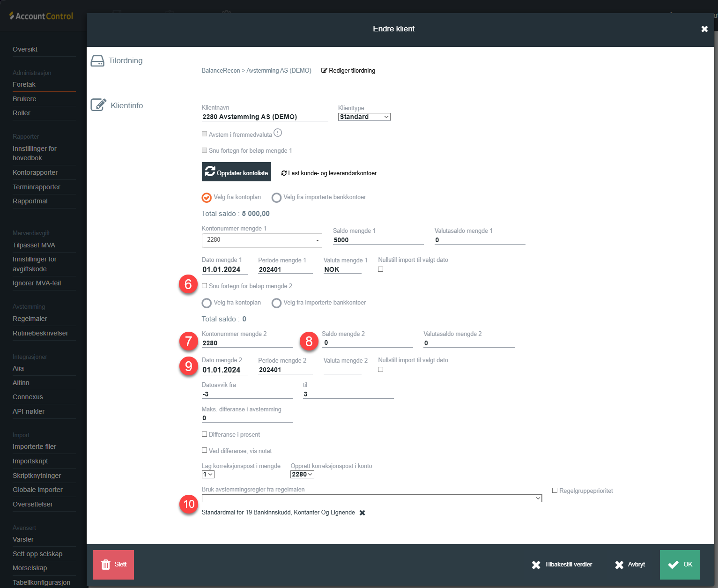Remove the Standardmal for 19 Bankinnskudd template
The image size is (718, 588).
(x=362, y=513)
